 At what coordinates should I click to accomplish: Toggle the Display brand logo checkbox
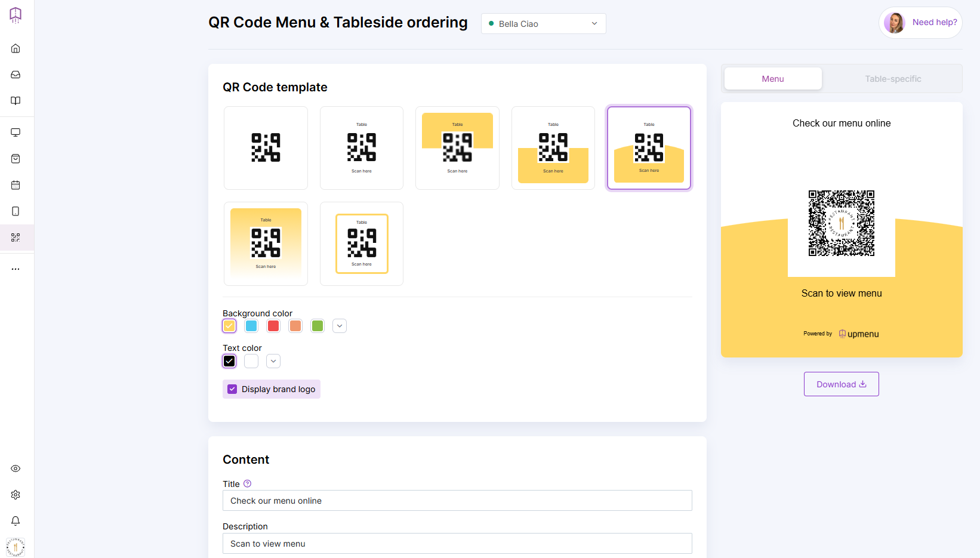(232, 389)
